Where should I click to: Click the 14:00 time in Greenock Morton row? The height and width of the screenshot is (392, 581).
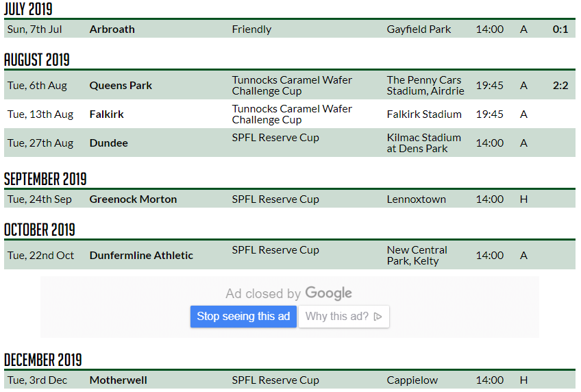489,199
